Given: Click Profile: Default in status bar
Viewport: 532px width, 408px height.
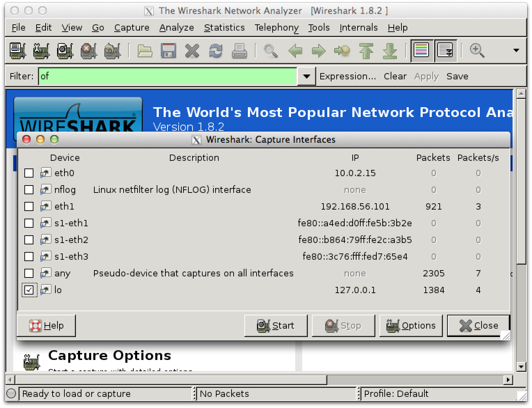Looking at the screenshot, I should tap(396, 394).
